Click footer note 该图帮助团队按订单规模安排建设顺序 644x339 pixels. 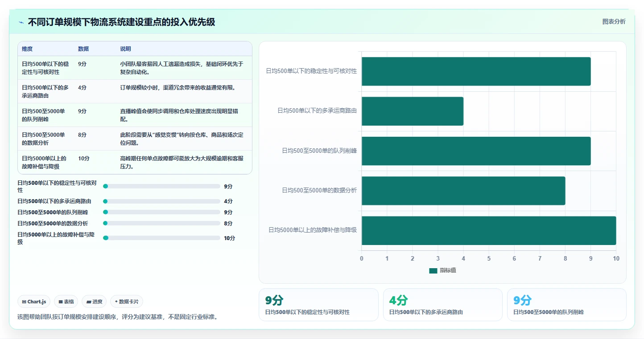(117, 317)
